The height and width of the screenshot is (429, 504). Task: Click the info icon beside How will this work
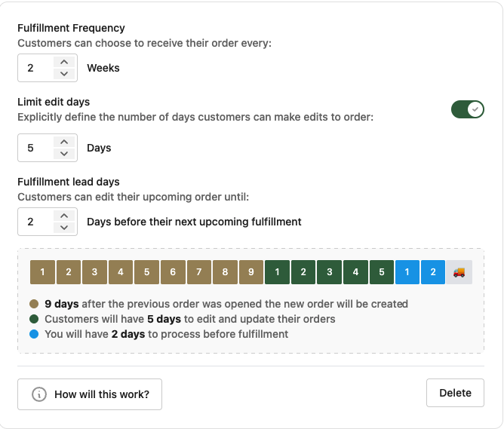(38, 394)
